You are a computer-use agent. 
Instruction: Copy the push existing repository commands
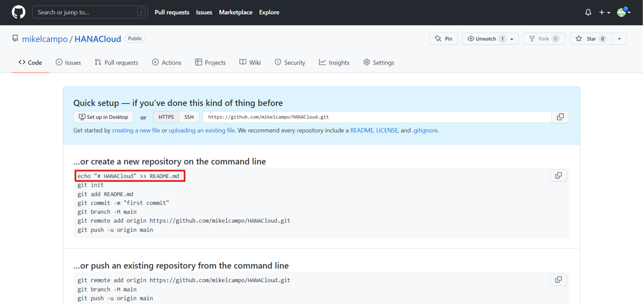(558, 280)
